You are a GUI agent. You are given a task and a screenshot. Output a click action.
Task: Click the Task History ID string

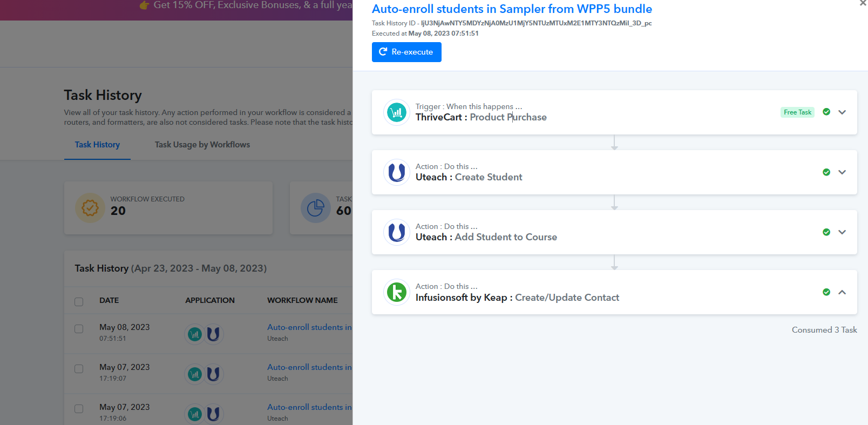[537, 23]
